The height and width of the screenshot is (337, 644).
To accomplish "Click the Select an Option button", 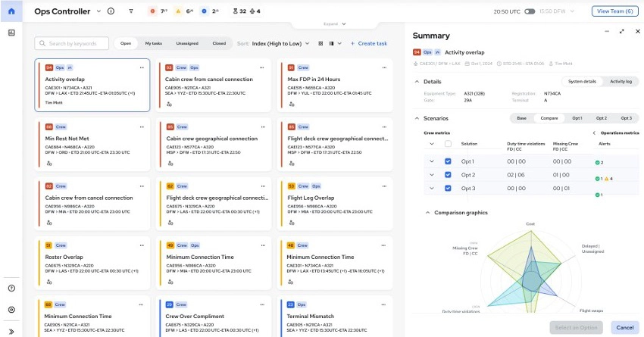I will (577, 328).
